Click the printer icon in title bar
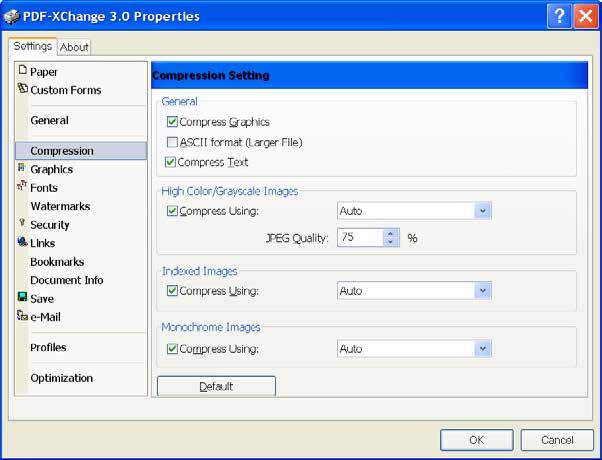Image resolution: width=602 pixels, height=460 pixels. pos(11,17)
